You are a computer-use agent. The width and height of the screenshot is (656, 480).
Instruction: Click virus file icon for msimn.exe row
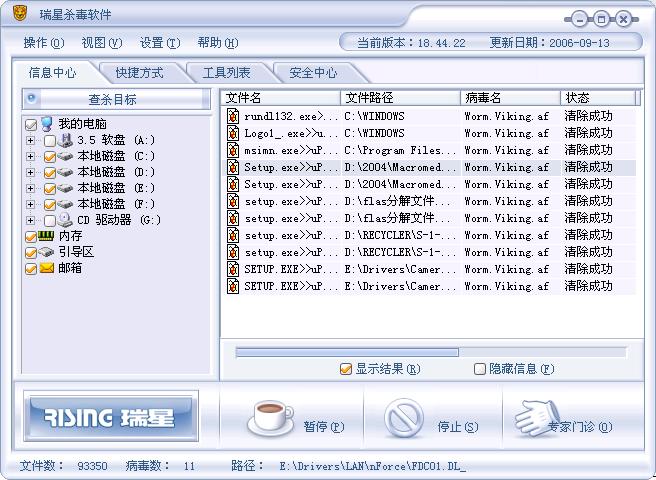(x=233, y=150)
